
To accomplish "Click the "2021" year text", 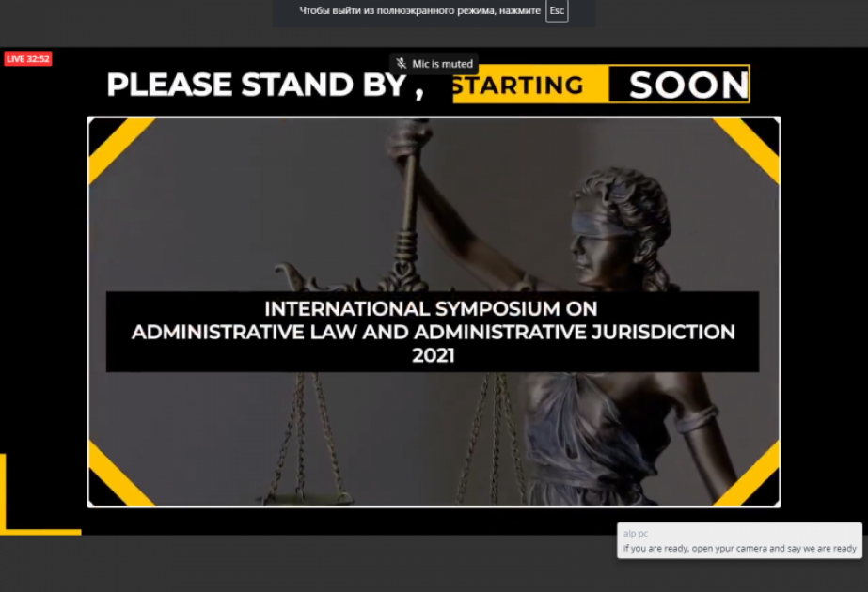I will pyautogui.click(x=434, y=355).
